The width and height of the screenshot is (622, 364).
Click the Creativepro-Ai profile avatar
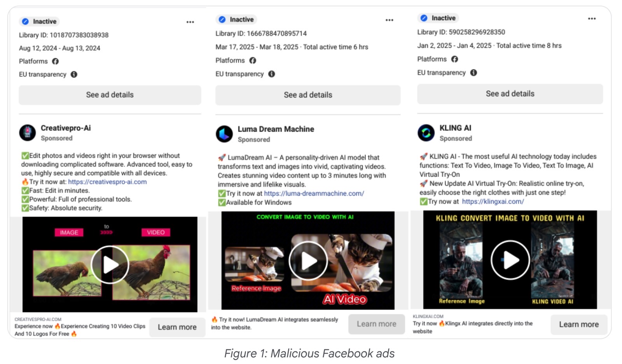28,133
